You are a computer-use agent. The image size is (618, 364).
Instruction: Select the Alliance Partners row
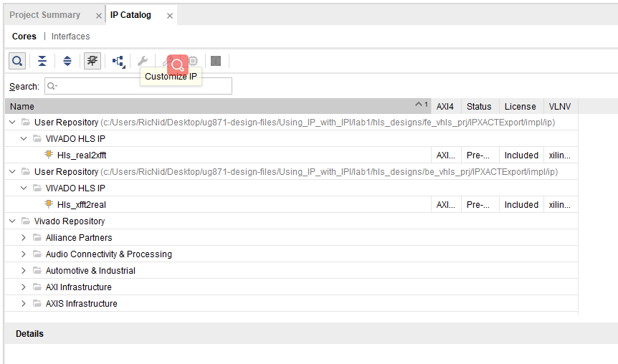click(x=292, y=238)
